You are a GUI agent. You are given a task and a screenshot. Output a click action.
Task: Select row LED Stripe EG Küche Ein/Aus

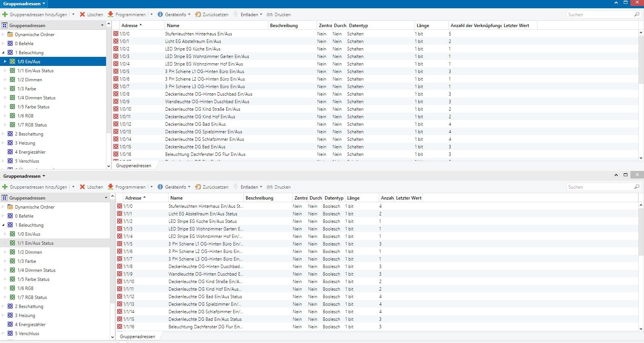tap(375, 49)
